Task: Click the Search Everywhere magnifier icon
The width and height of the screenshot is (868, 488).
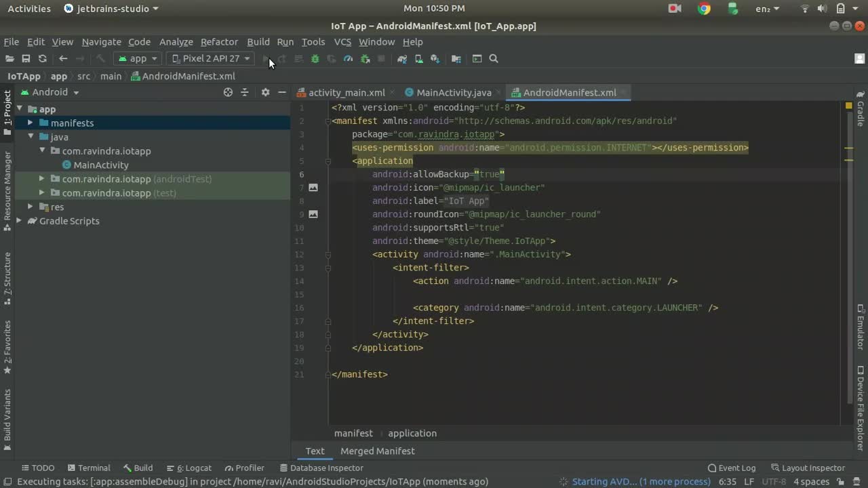Action: (494, 59)
